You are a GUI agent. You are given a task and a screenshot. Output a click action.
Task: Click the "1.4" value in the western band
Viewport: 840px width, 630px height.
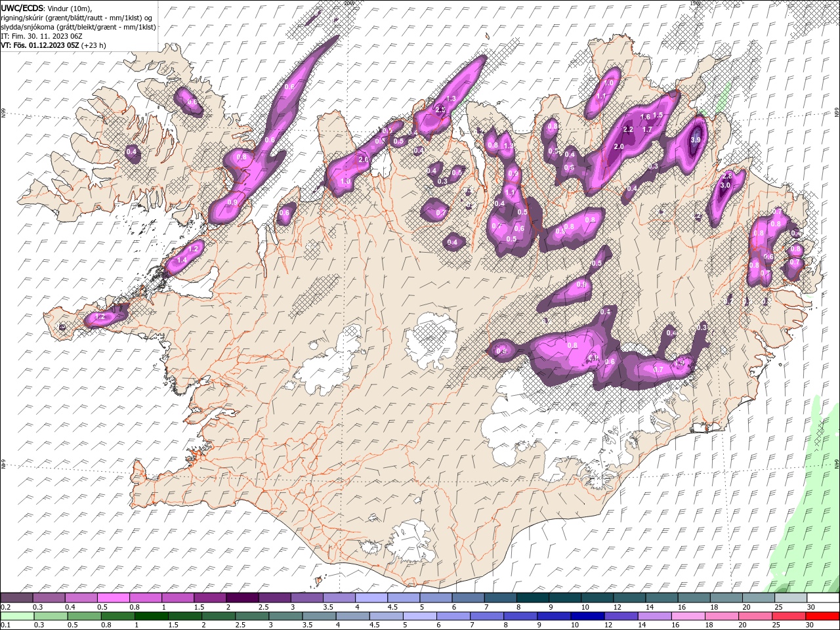click(x=182, y=261)
